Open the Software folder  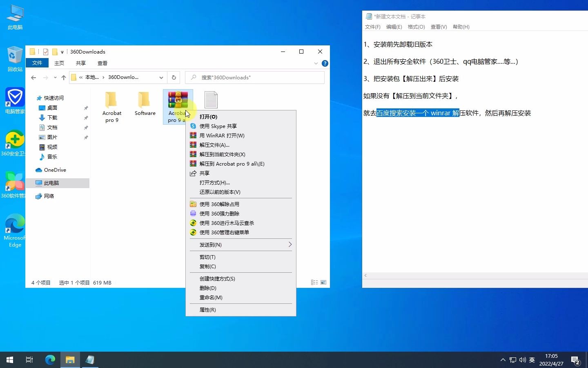pyautogui.click(x=145, y=102)
